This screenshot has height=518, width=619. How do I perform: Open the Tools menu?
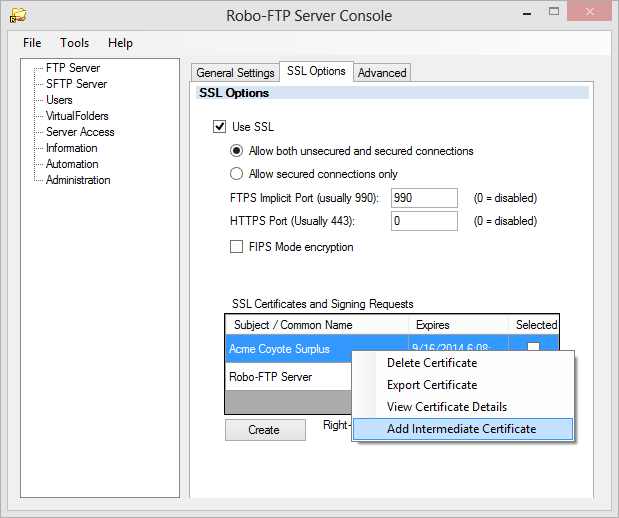click(x=74, y=43)
